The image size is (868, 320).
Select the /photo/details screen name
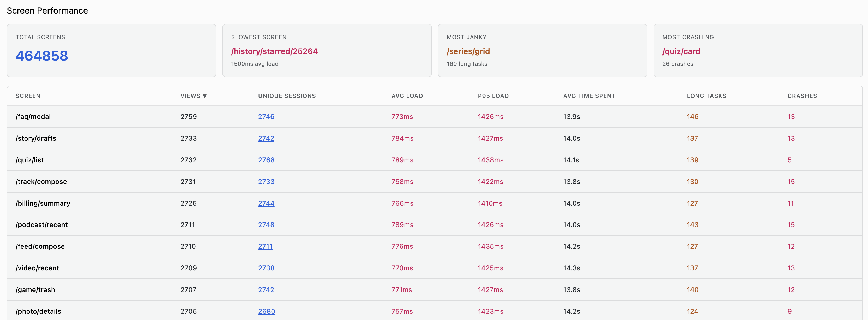pos(38,311)
